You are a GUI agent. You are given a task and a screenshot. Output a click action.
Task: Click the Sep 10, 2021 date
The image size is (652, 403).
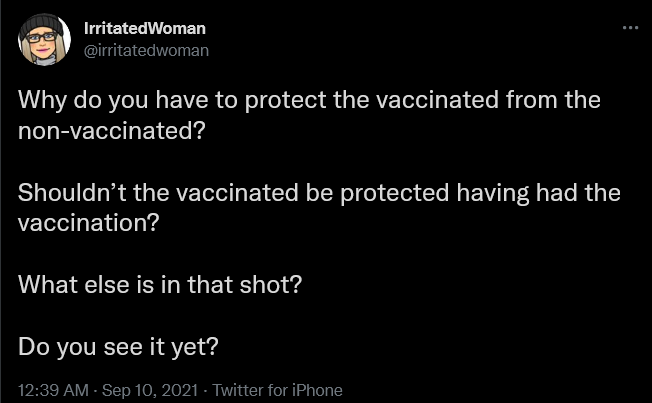pos(148,390)
